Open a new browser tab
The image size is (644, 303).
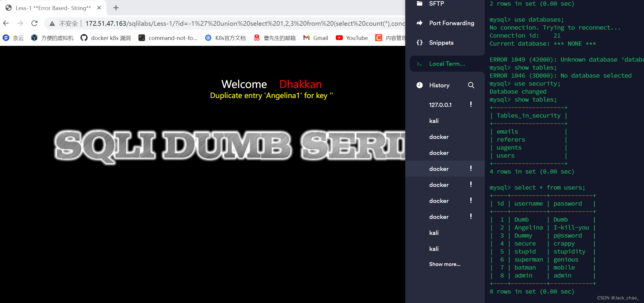pyautogui.click(x=116, y=8)
